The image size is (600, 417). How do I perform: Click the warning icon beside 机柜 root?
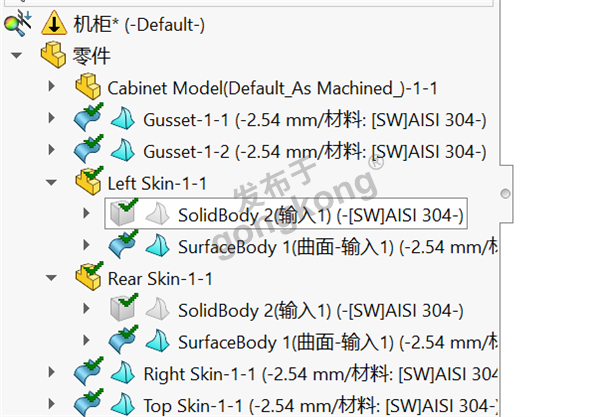coord(52,22)
